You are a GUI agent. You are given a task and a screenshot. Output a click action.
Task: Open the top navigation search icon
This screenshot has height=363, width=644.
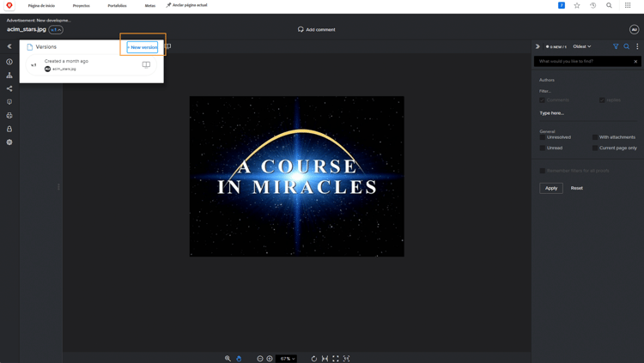click(609, 5)
